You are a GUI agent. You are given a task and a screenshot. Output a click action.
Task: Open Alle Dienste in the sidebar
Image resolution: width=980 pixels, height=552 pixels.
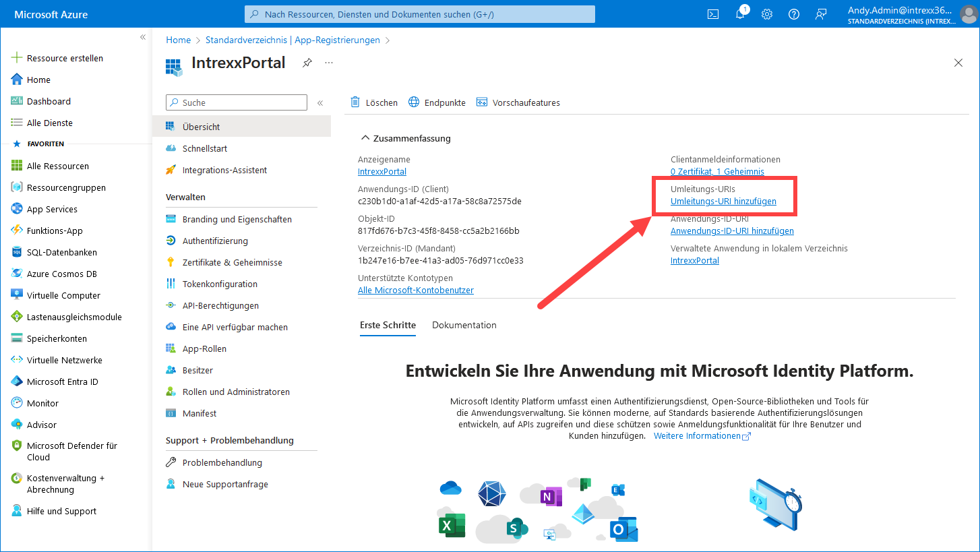click(50, 123)
